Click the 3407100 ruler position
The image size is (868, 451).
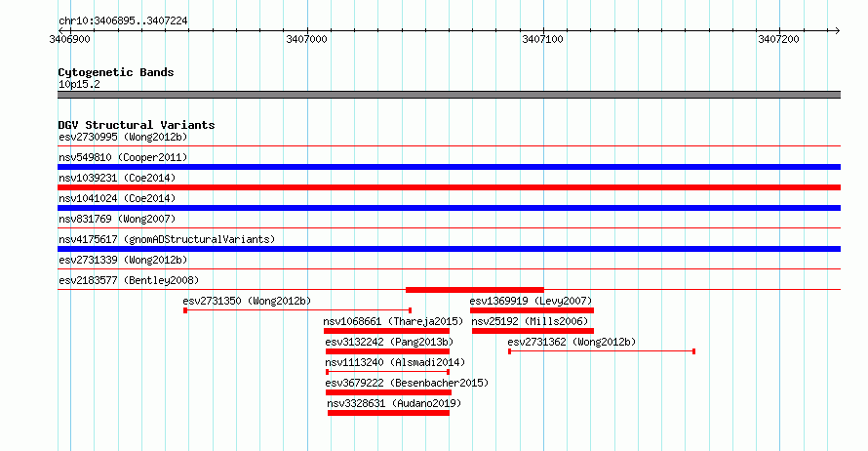542,39
